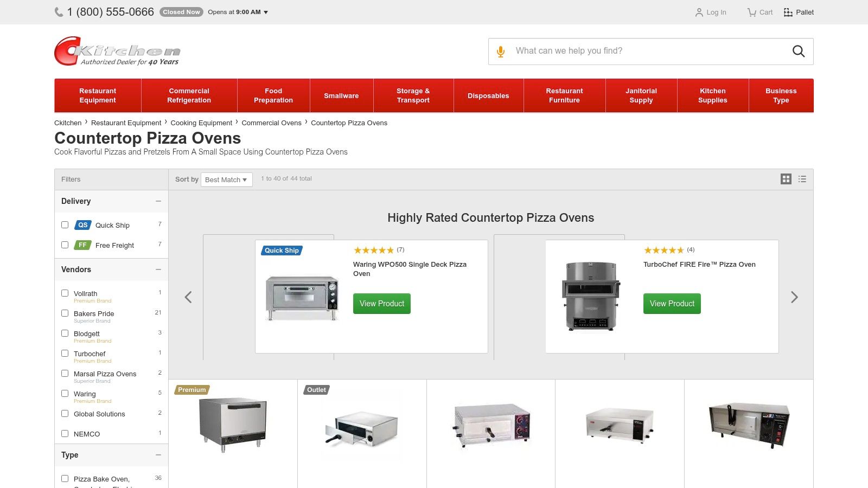Viewport: 868px width, 488px height.
Task: Open the Restaurant Equipment menu
Action: [x=98, y=95]
